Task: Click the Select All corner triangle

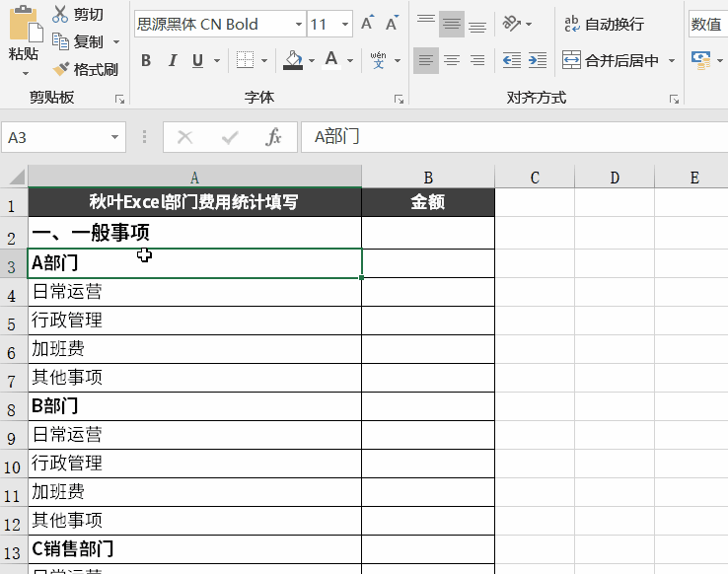Action: click(x=16, y=177)
